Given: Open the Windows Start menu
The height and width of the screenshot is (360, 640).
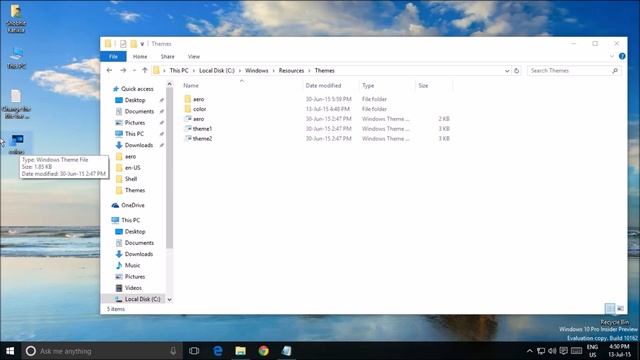Looking at the screenshot, I should pyautogui.click(x=10, y=351).
